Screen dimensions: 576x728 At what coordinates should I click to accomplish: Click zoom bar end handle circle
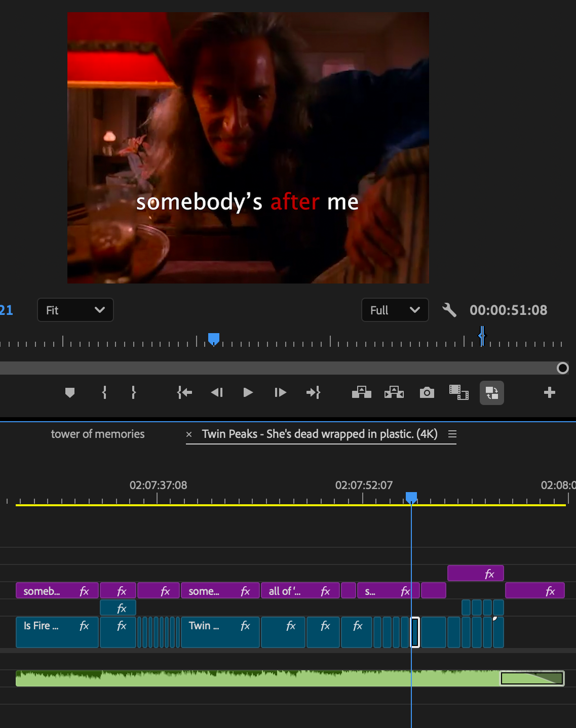pos(563,368)
